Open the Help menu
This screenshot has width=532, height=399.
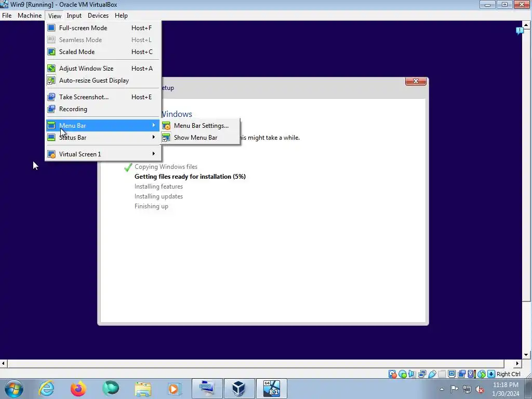point(121,16)
